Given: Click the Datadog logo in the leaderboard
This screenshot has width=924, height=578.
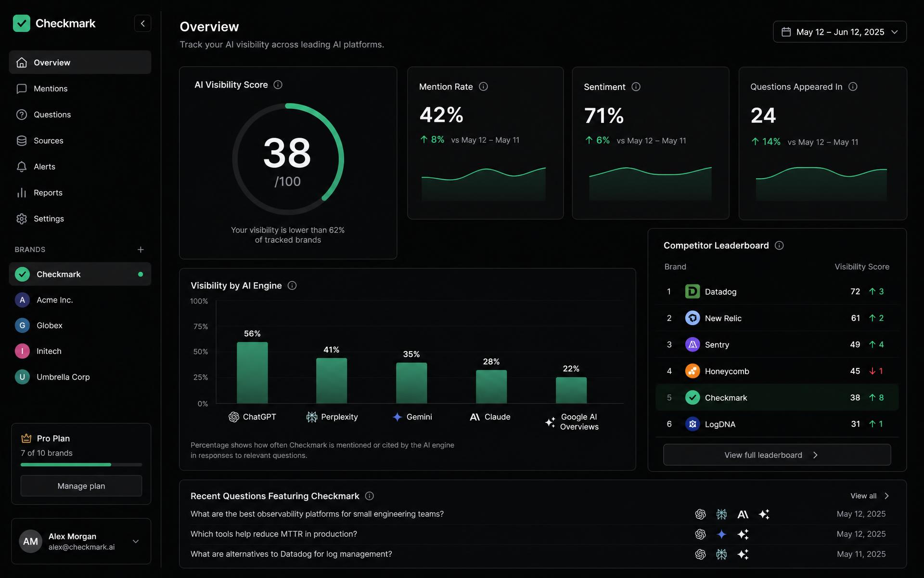Looking at the screenshot, I should click(692, 291).
